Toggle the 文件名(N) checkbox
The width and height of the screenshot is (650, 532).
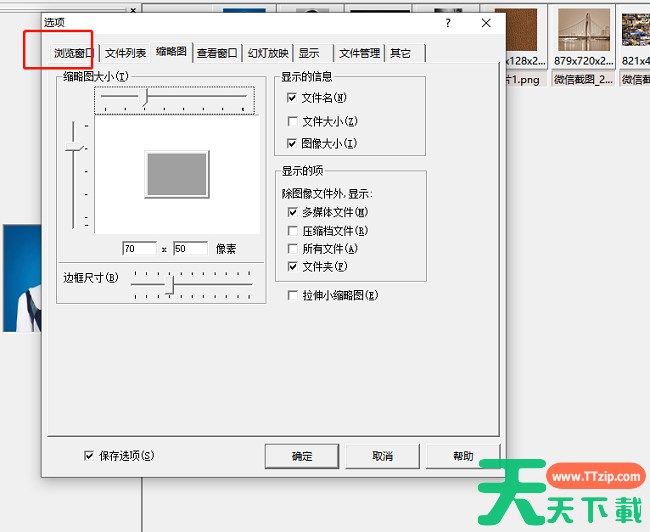tap(292, 98)
